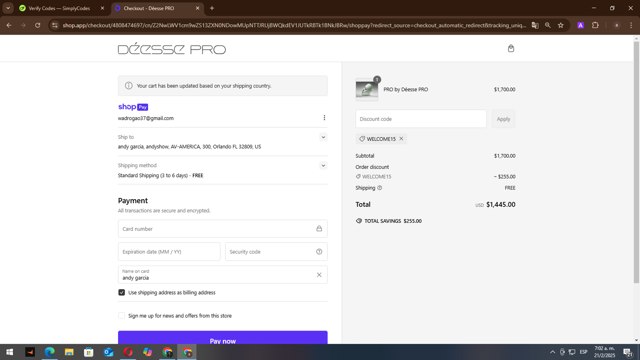Viewport: 640px width, 360px height.
Task: Open Outlook from taskbar
Action: pos(108,352)
